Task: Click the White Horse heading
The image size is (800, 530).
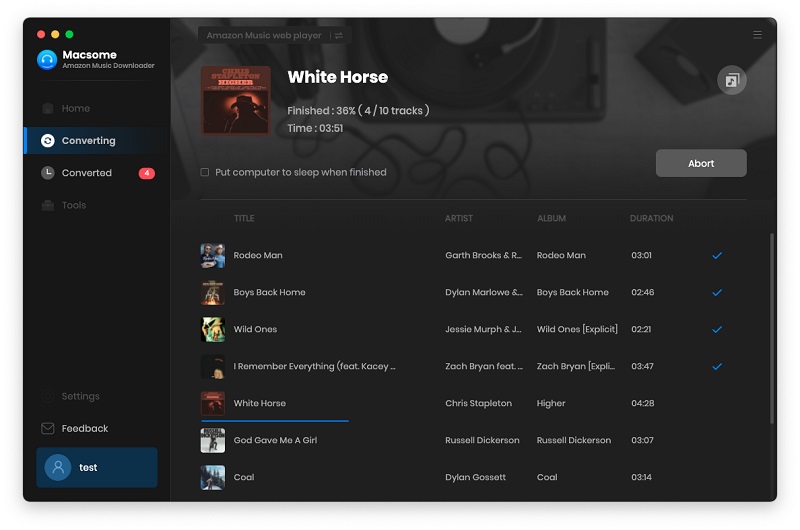Action: coord(338,77)
